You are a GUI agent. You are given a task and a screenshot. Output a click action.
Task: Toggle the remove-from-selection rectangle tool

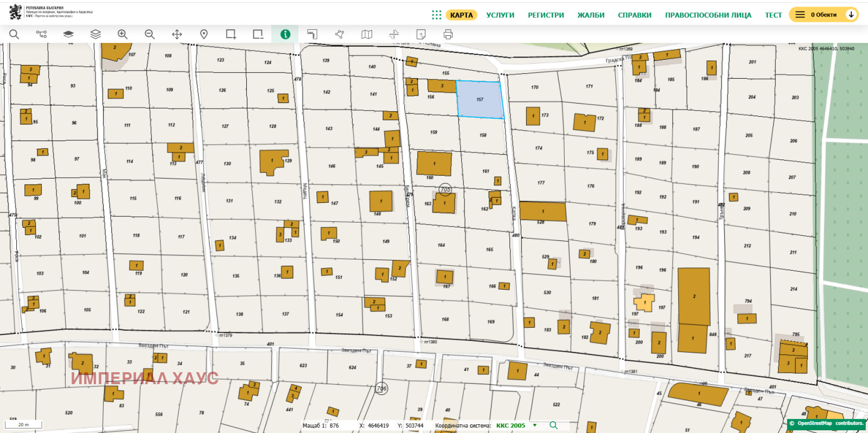tap(258, 34)
